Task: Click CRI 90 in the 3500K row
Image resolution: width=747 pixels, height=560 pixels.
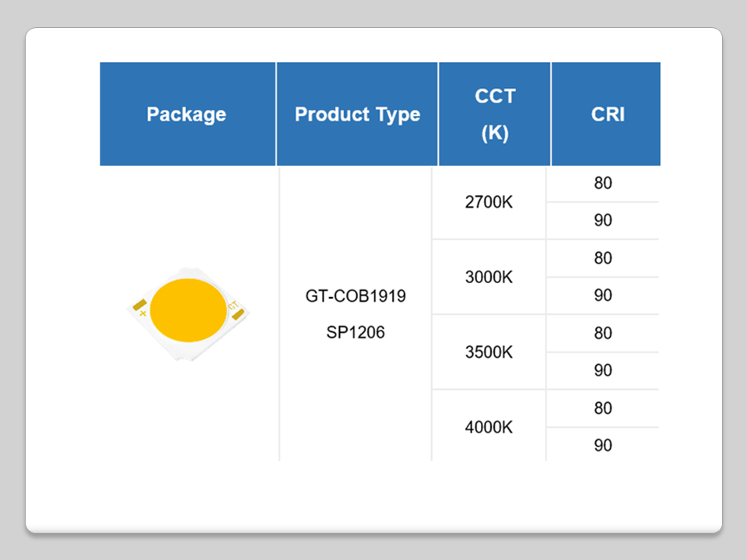Action: (603, 370)
